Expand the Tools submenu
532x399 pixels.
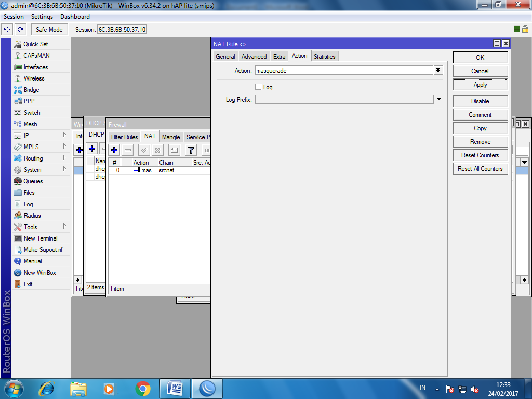coord(41,227)
